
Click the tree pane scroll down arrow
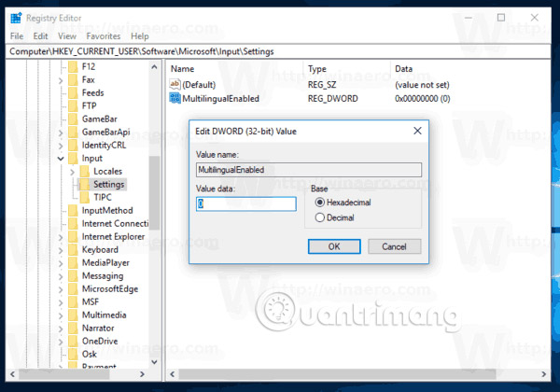[154, 362]
